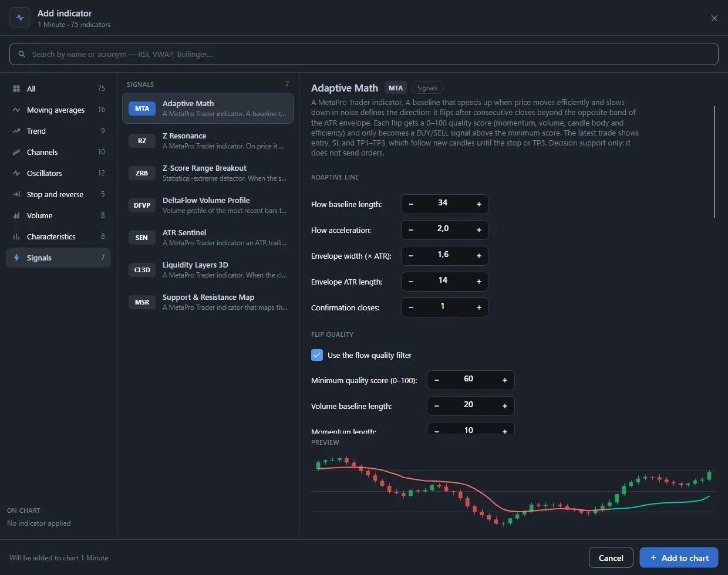The width and height of the screenshot is (728, 575).
Task: Click the search magnifier icon
Action: pos(22,54)
